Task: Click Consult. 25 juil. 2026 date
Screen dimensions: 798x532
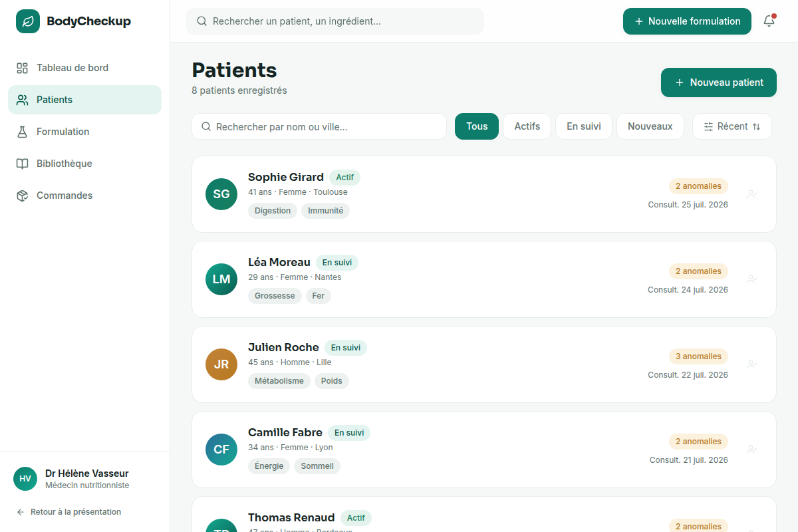Action: (x=688, y=205)
